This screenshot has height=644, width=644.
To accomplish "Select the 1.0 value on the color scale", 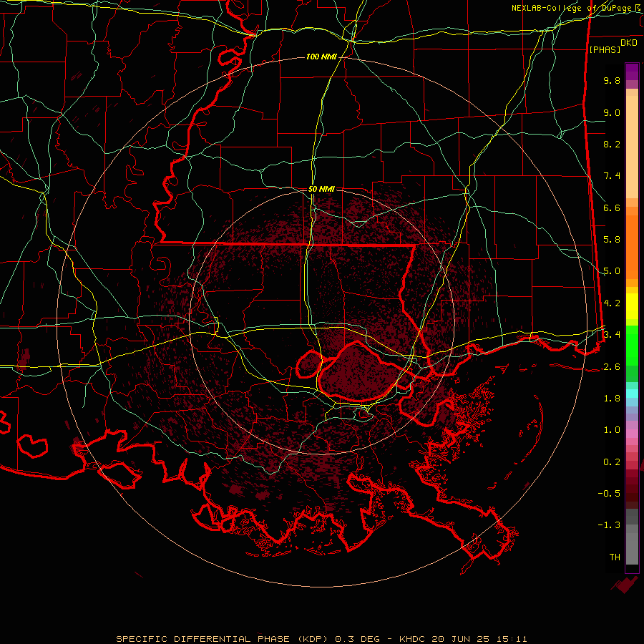I will [612, 430].
